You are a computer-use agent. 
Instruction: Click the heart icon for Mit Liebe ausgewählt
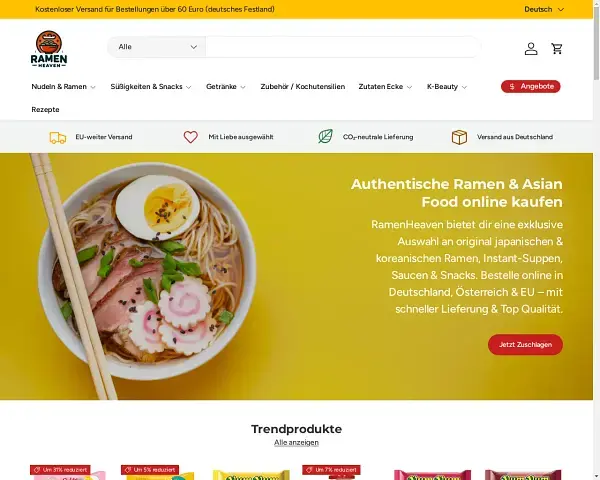tap(191, 137)
